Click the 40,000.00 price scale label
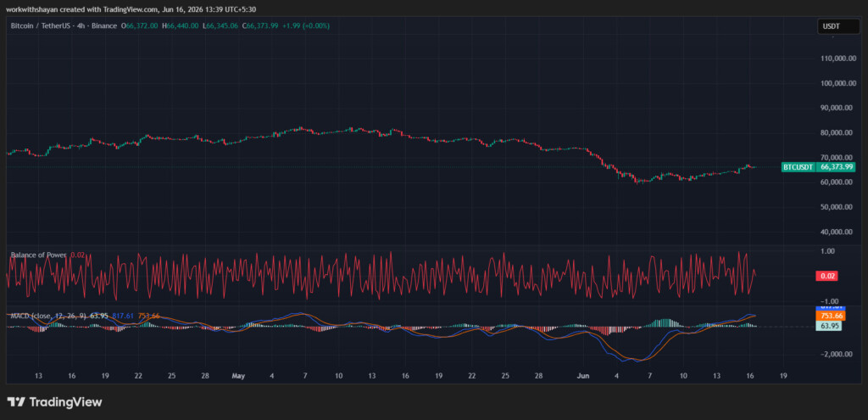 tap(838, 232)
